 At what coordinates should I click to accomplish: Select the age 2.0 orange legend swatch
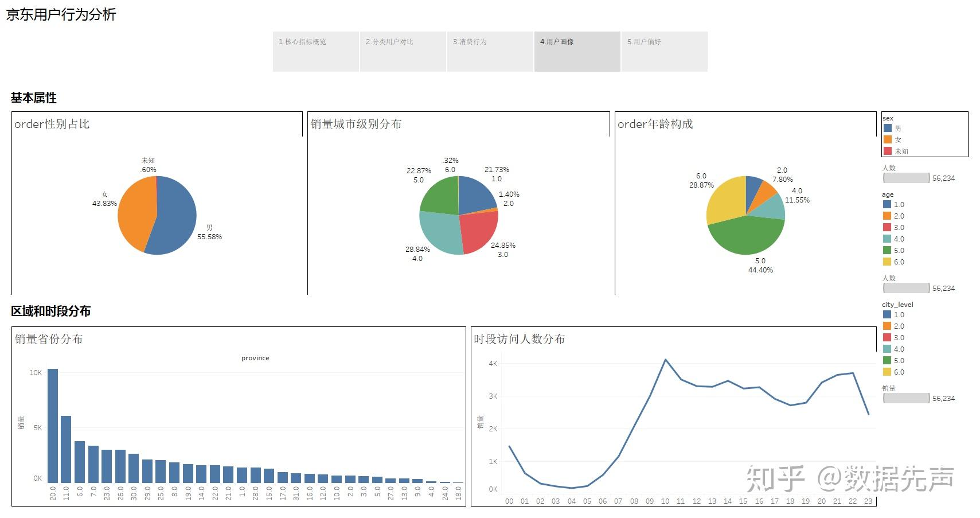pos(888,216)
